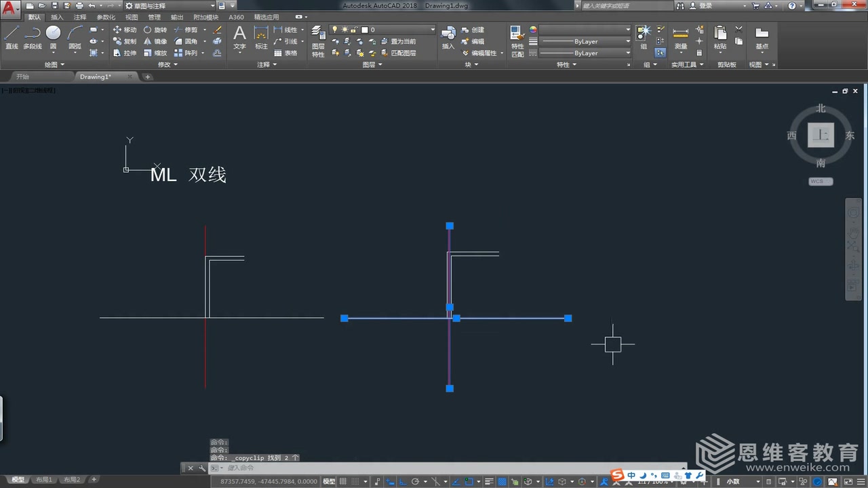Open the ByLayer linetype dropdown
Viewport: 868px width, 488px height.
[x=586, y=53]
